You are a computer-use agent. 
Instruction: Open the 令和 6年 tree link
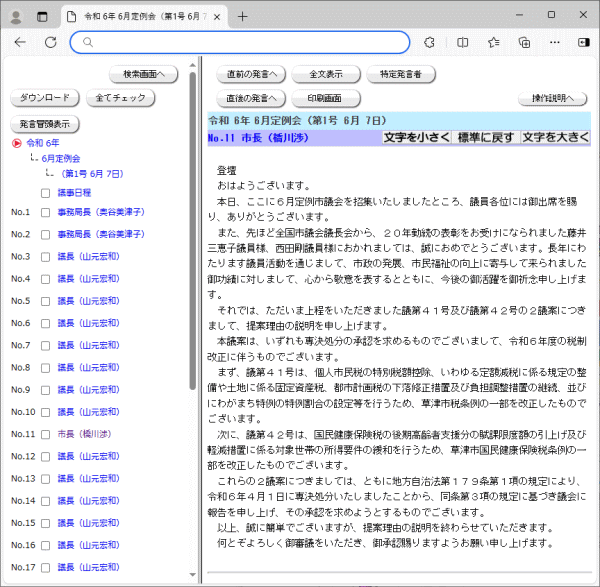[43, 143]
